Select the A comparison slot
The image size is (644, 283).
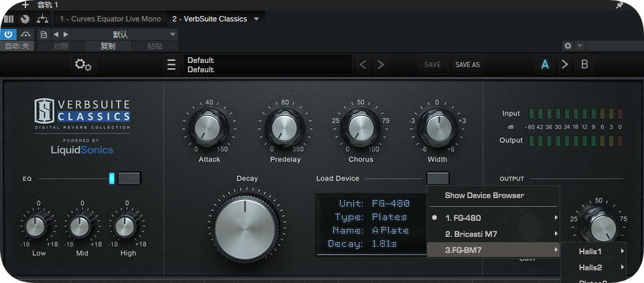tap(545, 65)
